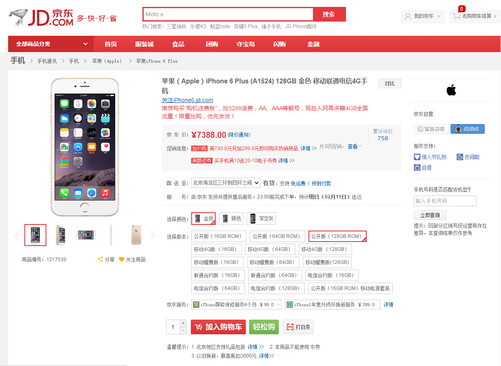Open the 服装城 nav tab
Screen dimensions: 501x366
click(144, 44)
